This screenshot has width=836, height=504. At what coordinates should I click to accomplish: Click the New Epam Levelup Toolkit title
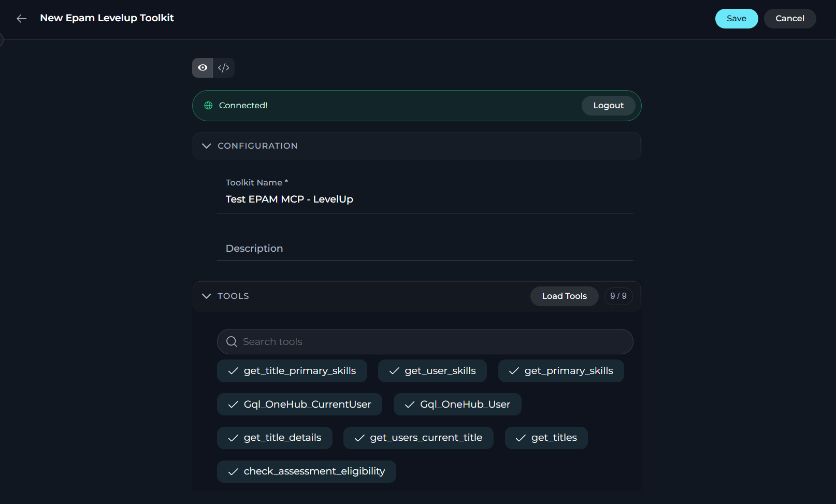[107, 18]
